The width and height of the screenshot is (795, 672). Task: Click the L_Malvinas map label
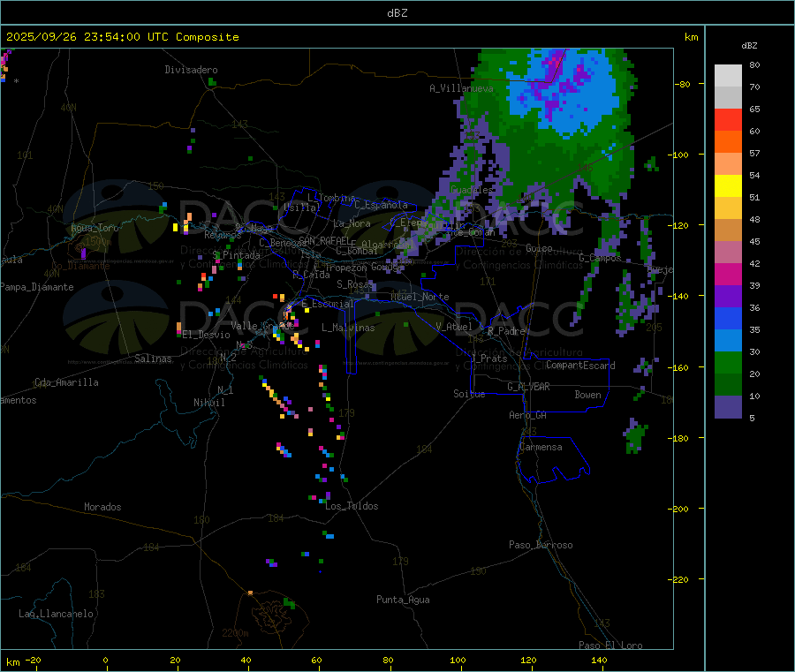pyautogui.click(x=348, y=328)
